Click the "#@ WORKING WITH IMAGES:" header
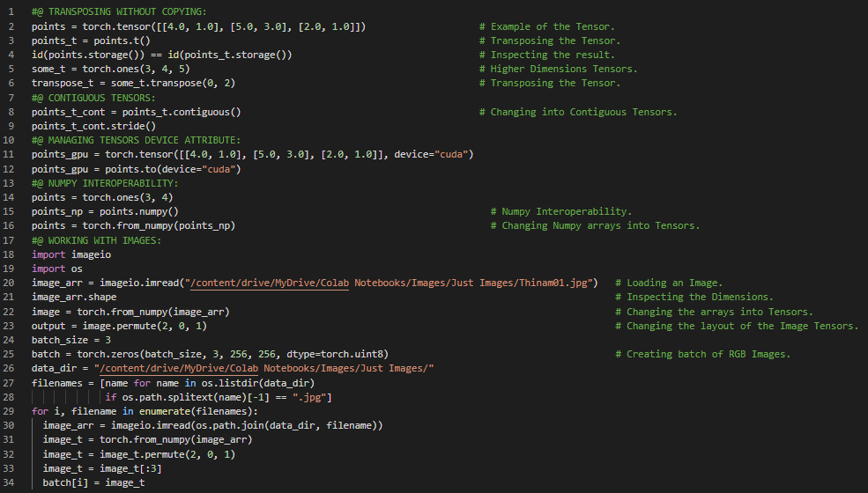Screen dimensions: 868x493 (96, 240)
